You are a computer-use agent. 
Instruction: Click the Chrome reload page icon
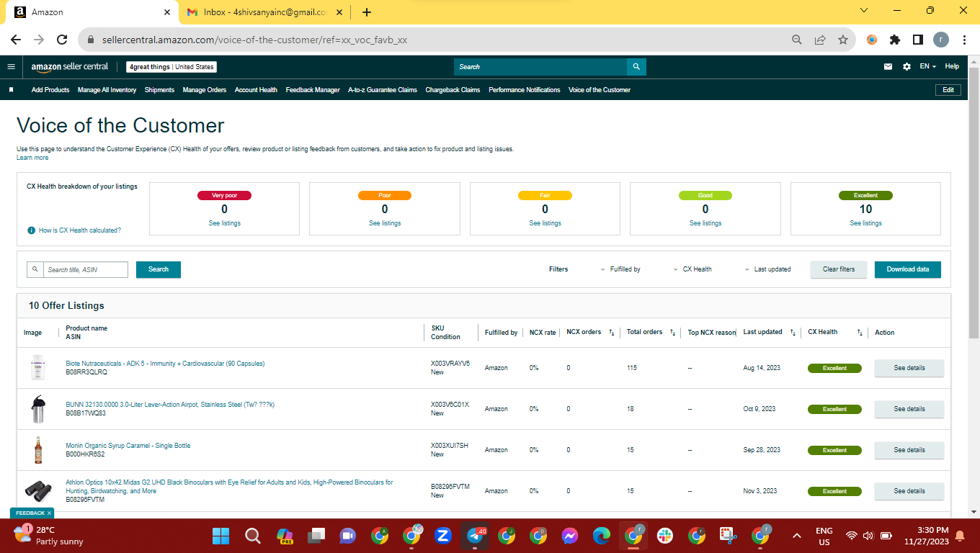(62, 40)
